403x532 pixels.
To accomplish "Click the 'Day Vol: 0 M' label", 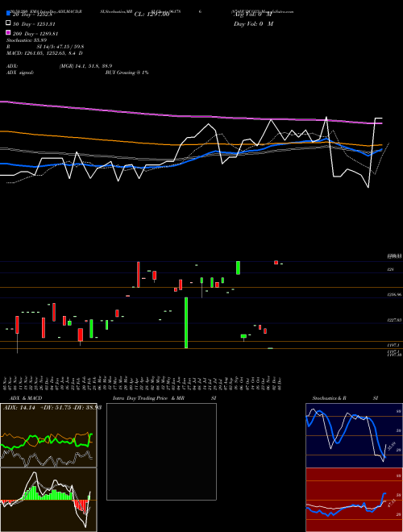I will click(253, 24).
